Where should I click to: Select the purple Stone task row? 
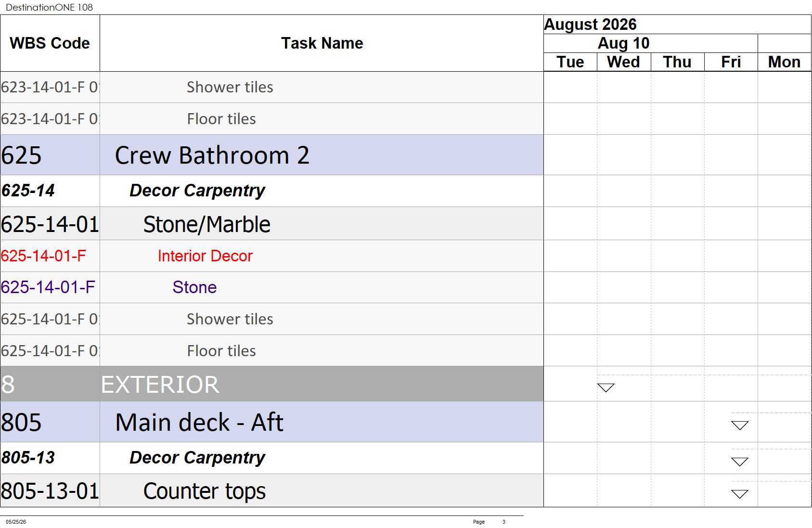[272, 287]
